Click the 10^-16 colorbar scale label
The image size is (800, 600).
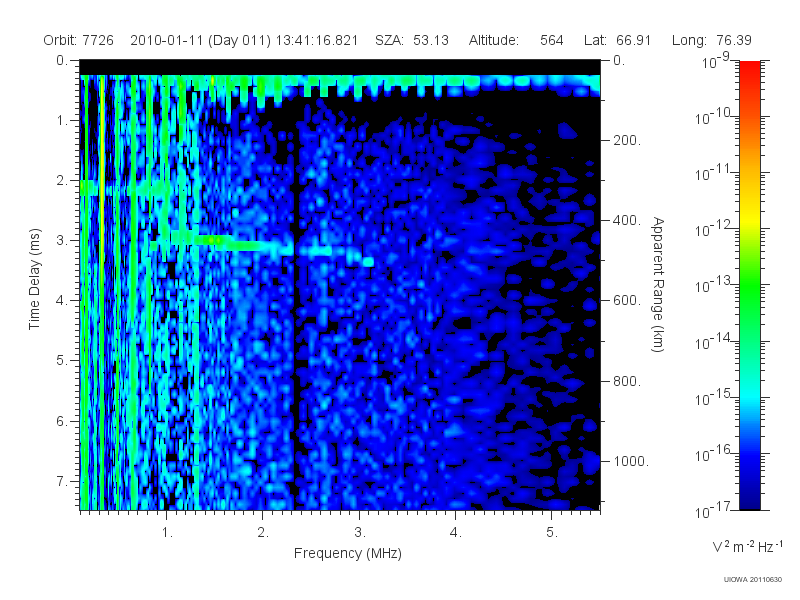[x=715, y=454]
